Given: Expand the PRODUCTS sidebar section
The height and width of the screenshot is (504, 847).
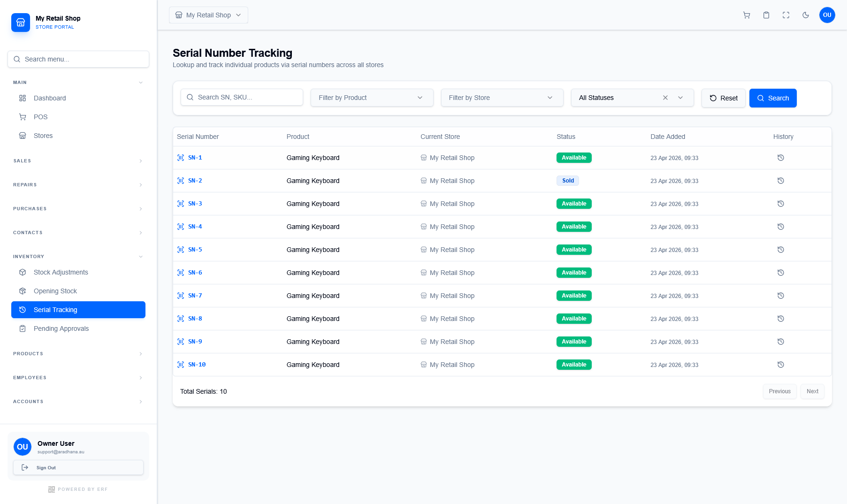Looking at the screenshot, I should click(78, 354).
